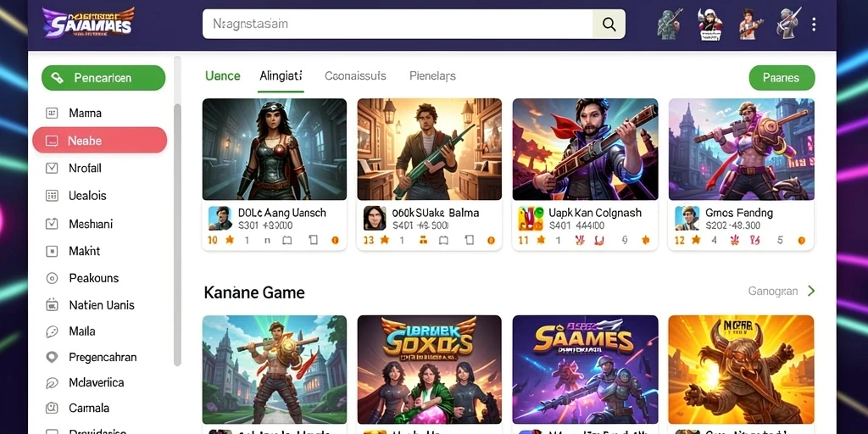868x434 pixels.
Task: Click the sidebar vertical scrollbar
Action: [x=177, y=232]
